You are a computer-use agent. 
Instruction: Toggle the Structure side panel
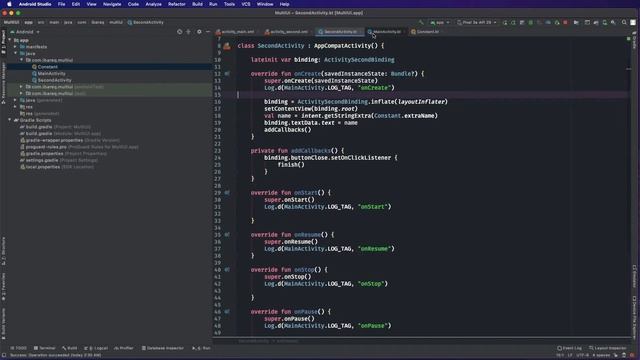click(x=3, y=251)
